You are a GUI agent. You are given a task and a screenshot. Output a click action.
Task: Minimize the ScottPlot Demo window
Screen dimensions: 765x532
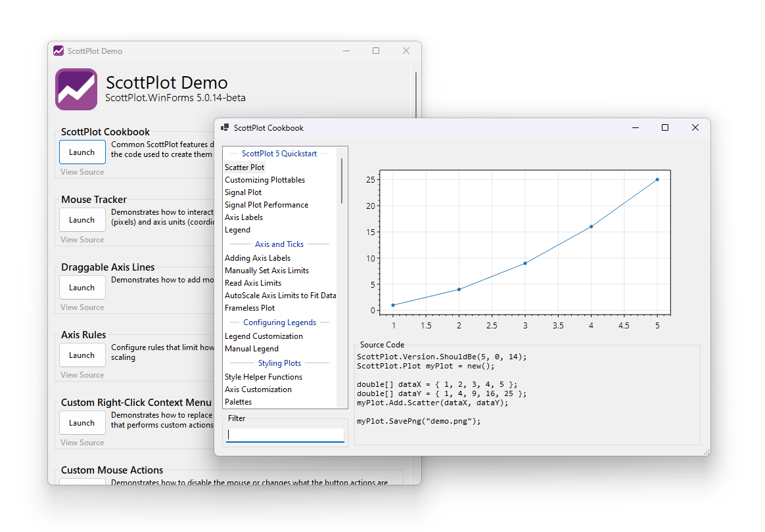(x=346, y=51)
